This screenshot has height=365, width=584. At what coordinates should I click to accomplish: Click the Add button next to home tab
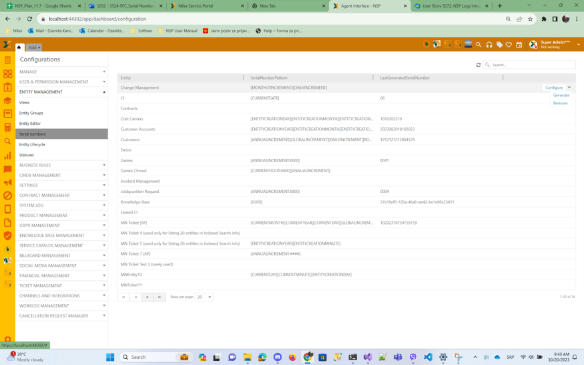click(x=34, y=47)
